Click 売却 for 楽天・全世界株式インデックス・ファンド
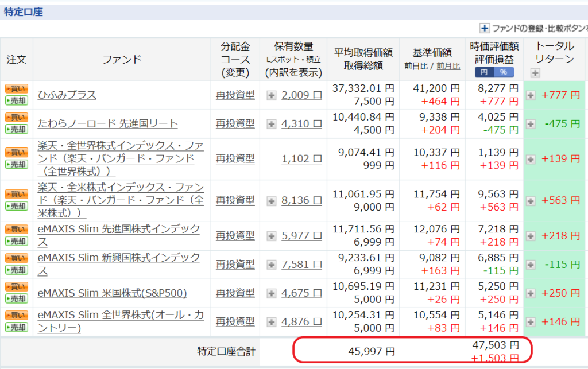The width and height of the screenshot is (588, 369). 17,164
